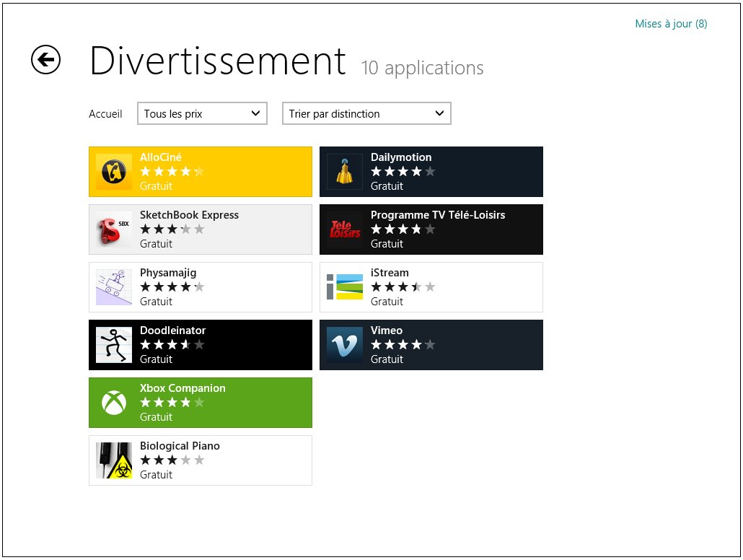This screenshot has width=743, height=560.
Task: Click the Doodleinator stick figure icon
Action: click(114, 345)
